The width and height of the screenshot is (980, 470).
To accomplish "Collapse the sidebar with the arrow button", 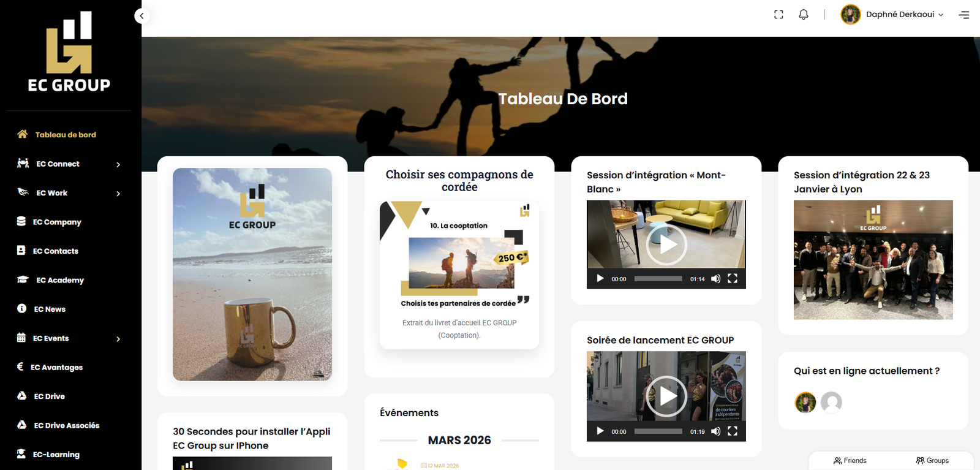I will [x=141, y=16].
